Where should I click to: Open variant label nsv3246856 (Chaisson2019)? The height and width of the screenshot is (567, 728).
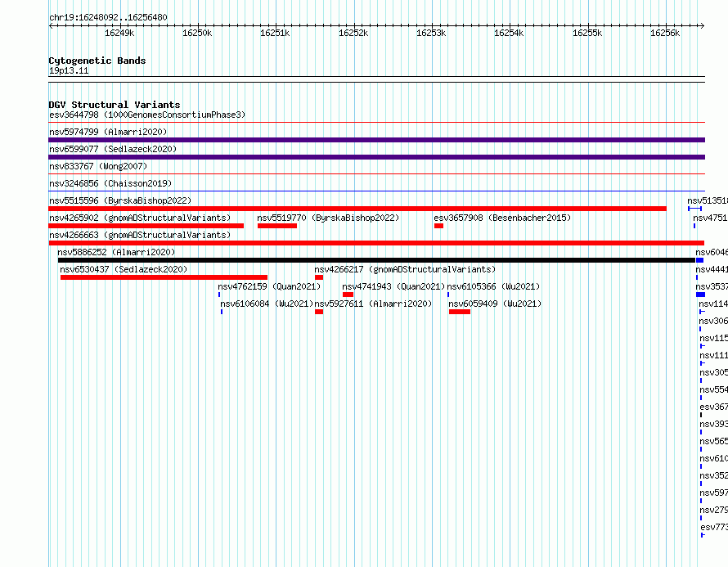tap(110, 183)
